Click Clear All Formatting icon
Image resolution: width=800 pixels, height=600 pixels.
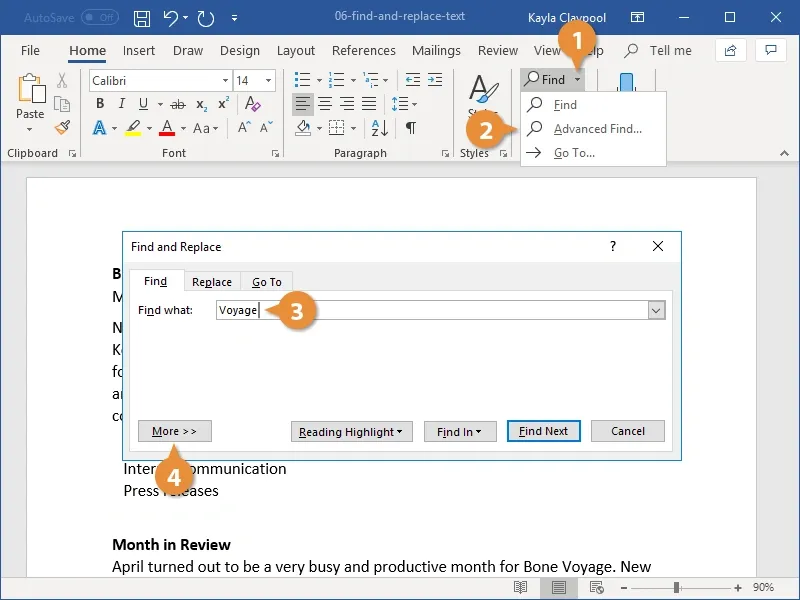(253, 104)
